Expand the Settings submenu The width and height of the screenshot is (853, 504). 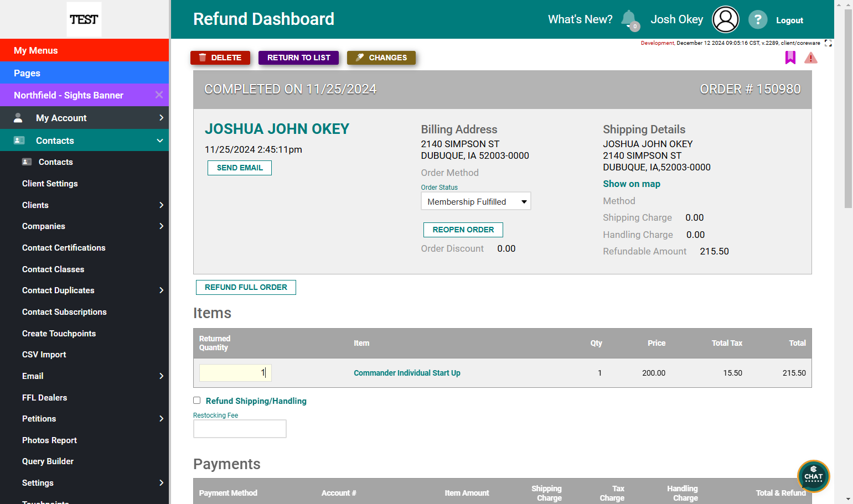point(161,482)
